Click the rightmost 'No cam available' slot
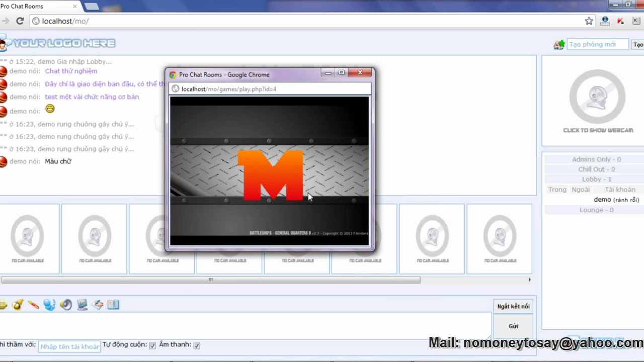Viewport: 644px width, 362px height. (x=500, y=239)
